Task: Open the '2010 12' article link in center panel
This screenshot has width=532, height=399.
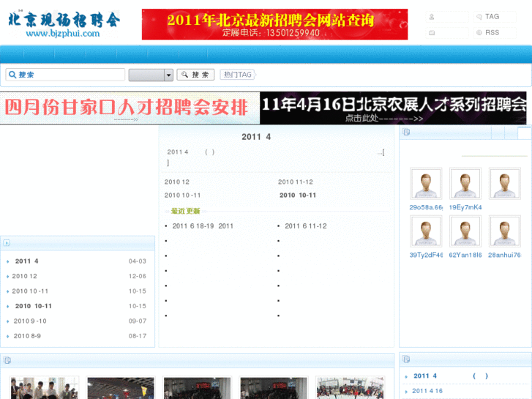Action: [x=177, y=182]
